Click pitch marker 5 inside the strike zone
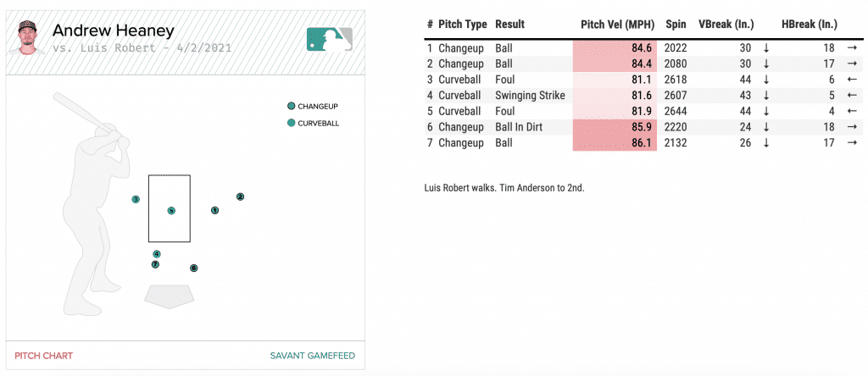Image resolution: width=868 pixels, height=376 pixels. point(171,210)
